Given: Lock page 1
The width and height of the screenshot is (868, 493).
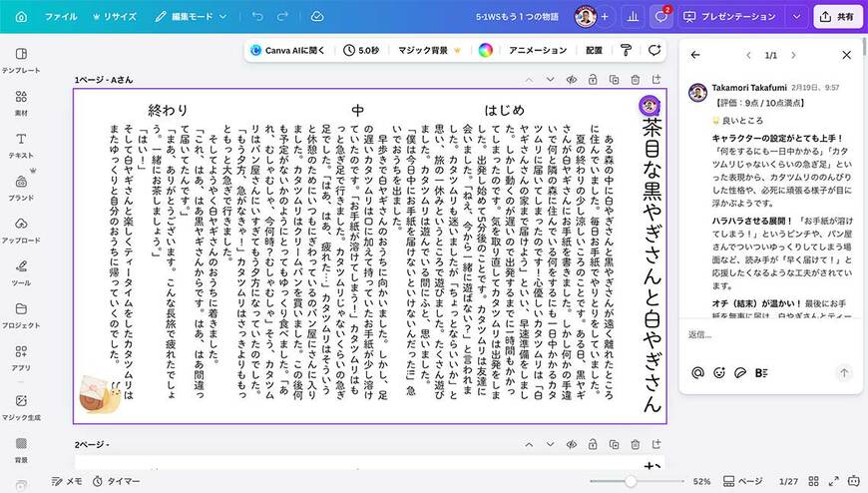Looking at the screenshot, I should pyautogui.click(x=593, y=80).
